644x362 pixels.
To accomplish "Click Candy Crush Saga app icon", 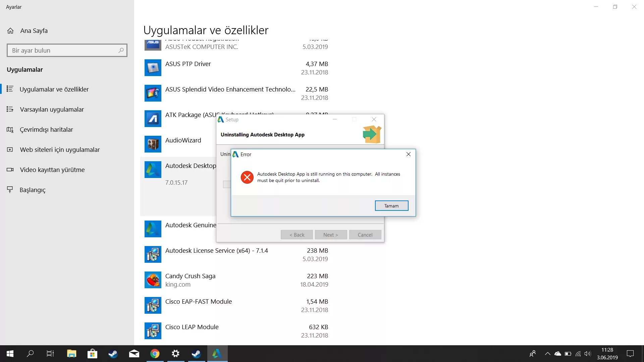I will pyautogui.click(x=153, y=280).
